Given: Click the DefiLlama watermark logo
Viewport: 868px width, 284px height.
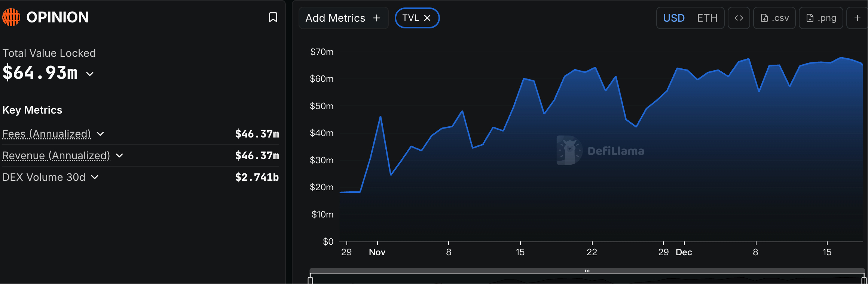Looking at the screenshot, I should coord(569,150).
